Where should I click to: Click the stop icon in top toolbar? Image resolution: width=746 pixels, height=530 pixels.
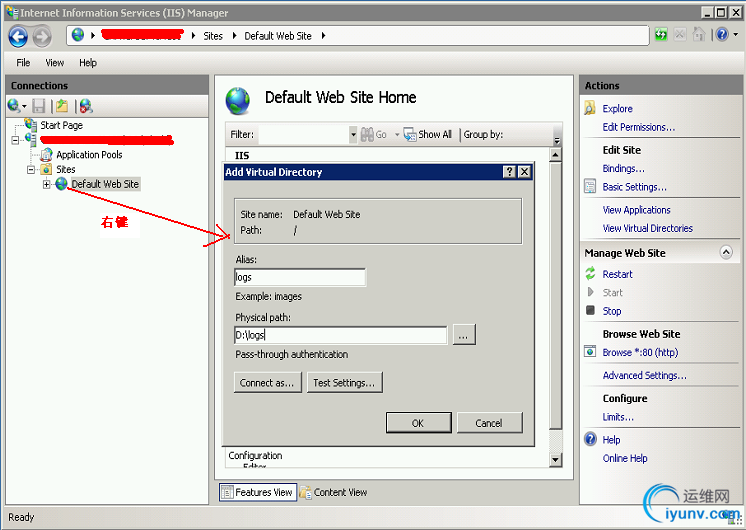(680, 35)
